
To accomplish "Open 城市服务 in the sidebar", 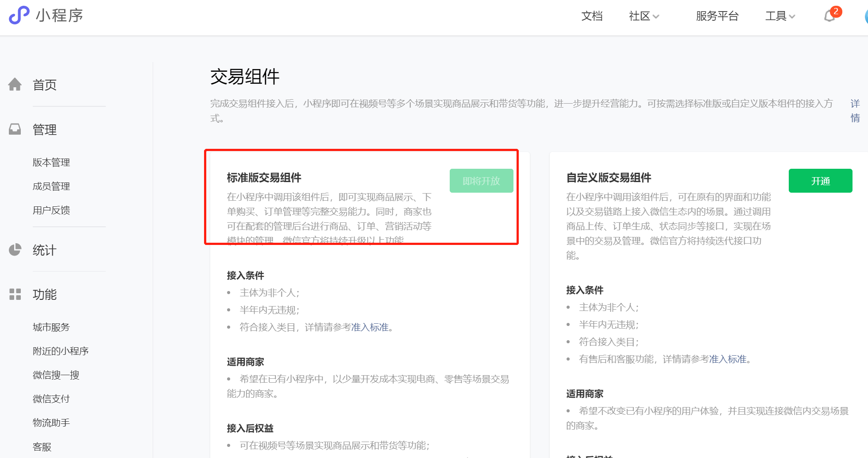I will click(51, 327).
